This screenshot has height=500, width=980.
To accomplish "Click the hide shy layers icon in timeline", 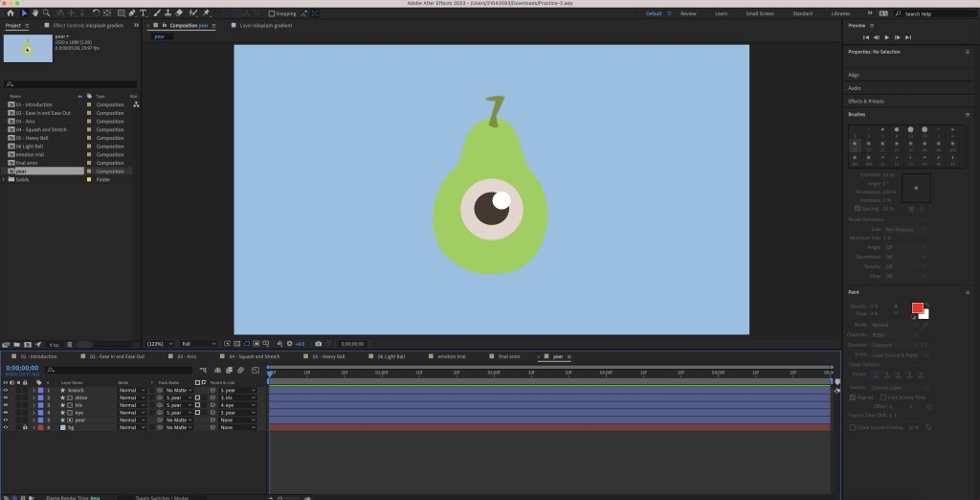I will 217,370.
